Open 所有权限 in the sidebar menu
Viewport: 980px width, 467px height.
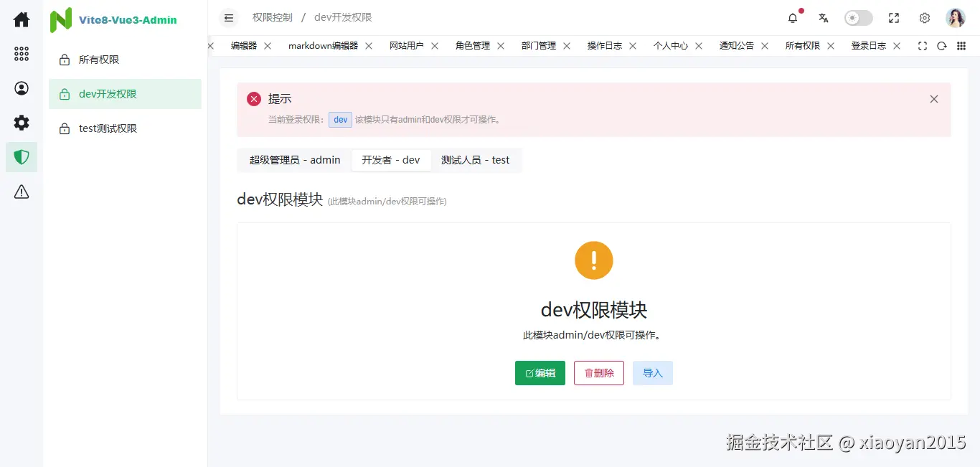click(125, 60)
